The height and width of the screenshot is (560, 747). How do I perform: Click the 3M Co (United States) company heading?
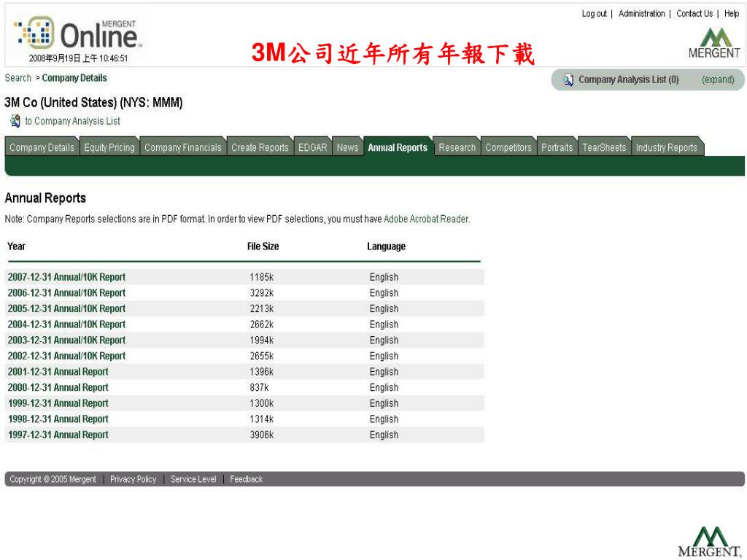click(x=93, y=102)
